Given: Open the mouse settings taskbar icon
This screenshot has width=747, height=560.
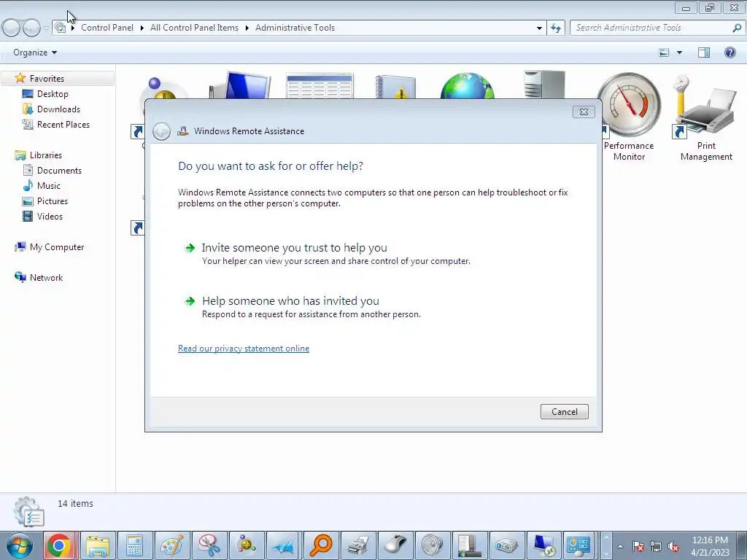Looking at the screenshot, I should [395, 545].
